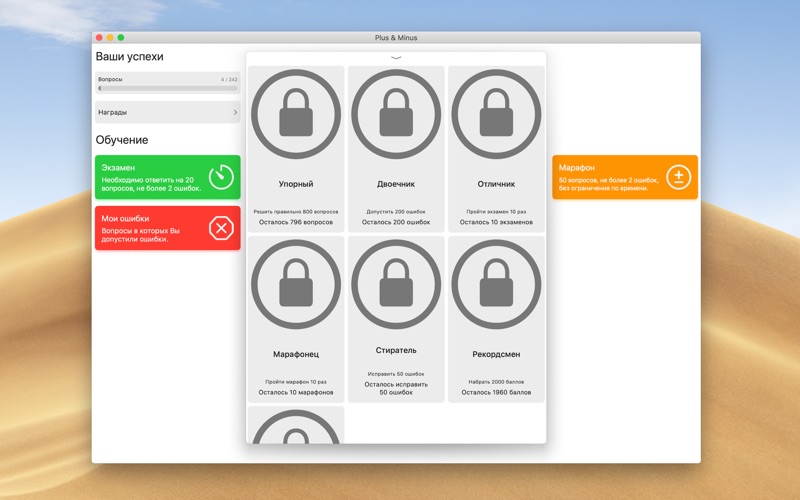Click the Вопросы progress bar
The width and height of the screenshot is (800, 500).
[167, 88]
